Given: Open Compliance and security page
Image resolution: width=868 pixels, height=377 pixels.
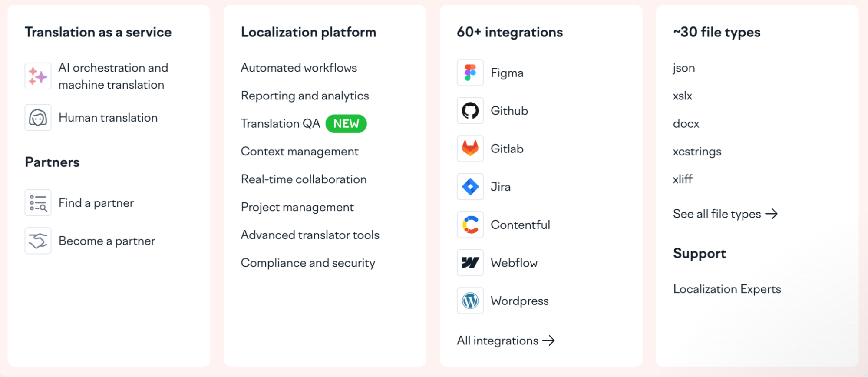Looking at the screenshot, I should (308, 263).
